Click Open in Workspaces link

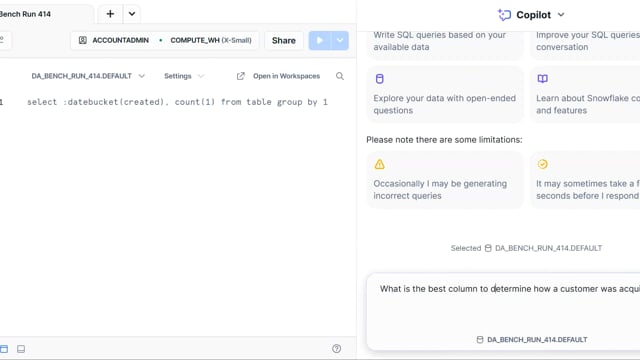[x=278, y=76]
